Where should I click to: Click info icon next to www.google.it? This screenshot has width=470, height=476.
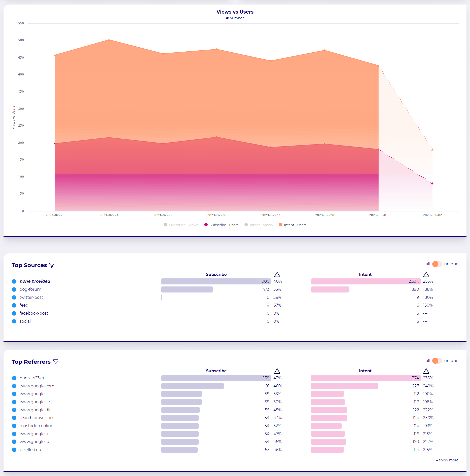[14, 394]
